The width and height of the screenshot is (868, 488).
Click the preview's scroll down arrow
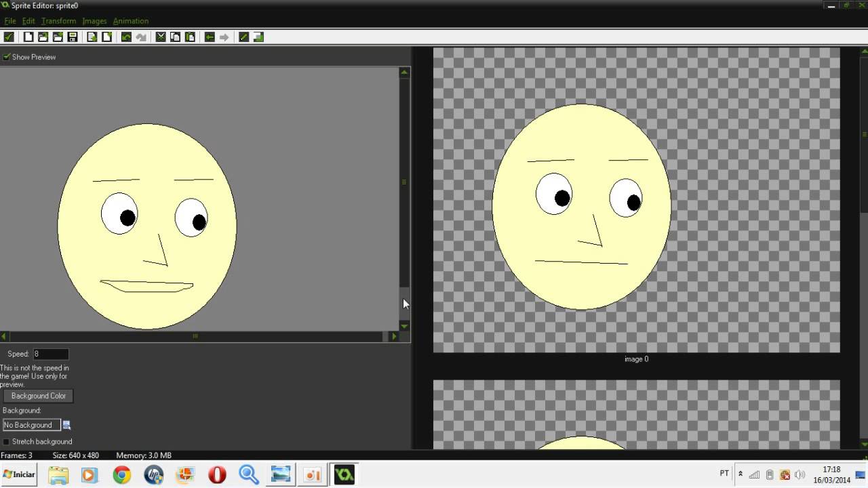click(404, 326)
